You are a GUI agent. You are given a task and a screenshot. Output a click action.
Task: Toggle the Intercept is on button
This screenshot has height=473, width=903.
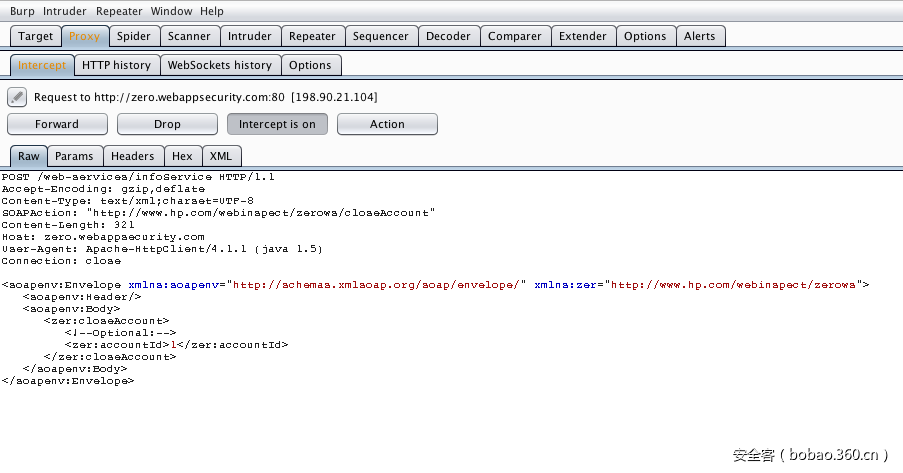point(277,124)
